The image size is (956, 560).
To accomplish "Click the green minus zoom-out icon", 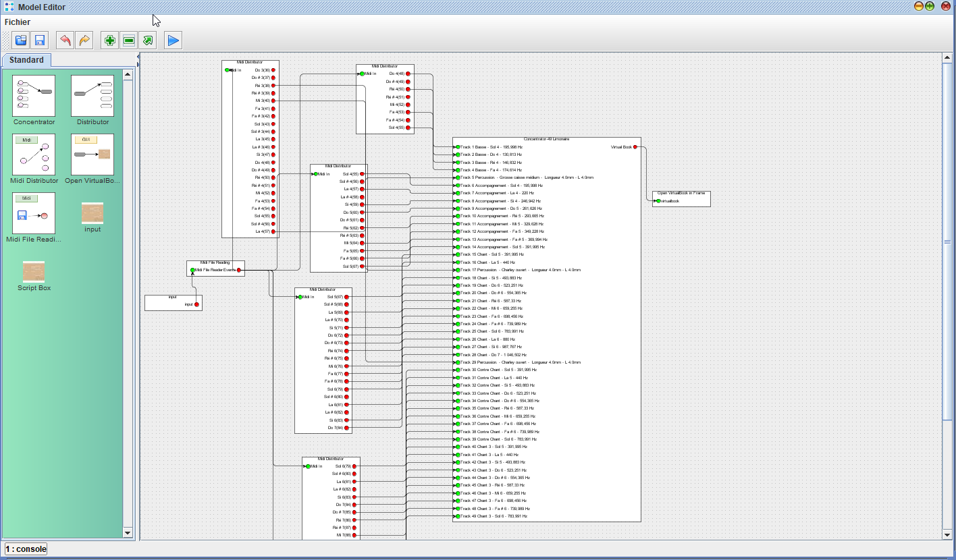I will [128, 40].
